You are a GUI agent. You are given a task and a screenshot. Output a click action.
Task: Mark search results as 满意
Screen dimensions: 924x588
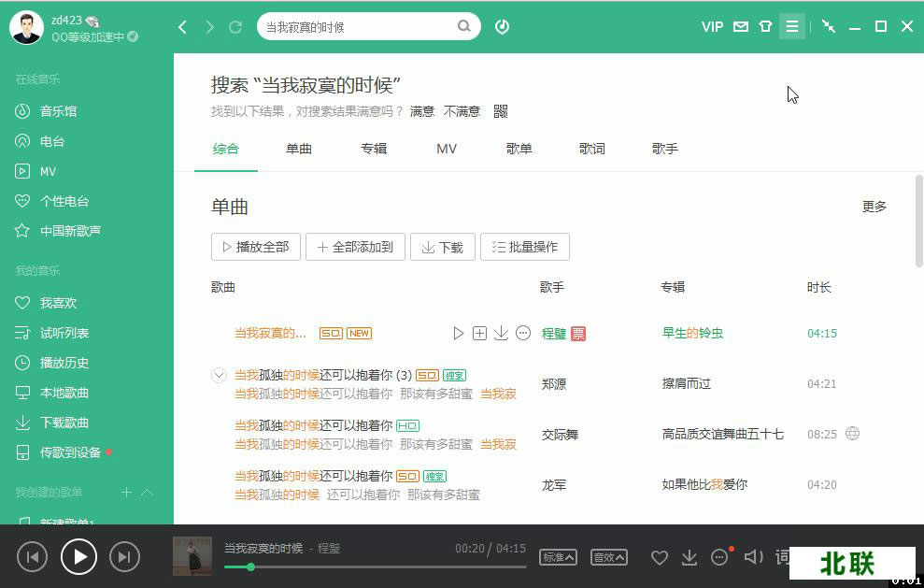pos(421,110)
